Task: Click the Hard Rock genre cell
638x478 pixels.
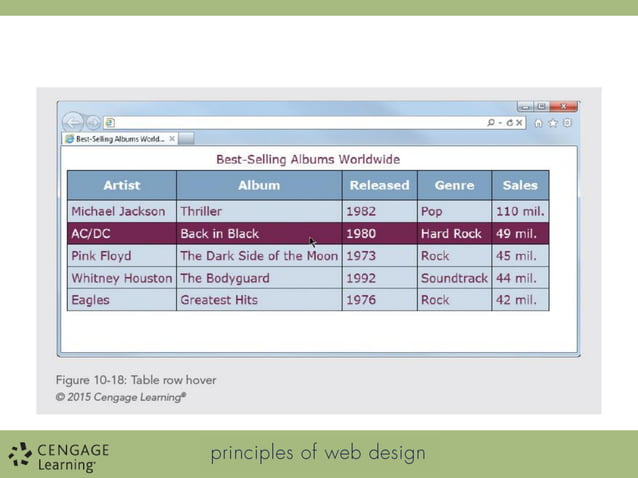Action: (454, 234)
